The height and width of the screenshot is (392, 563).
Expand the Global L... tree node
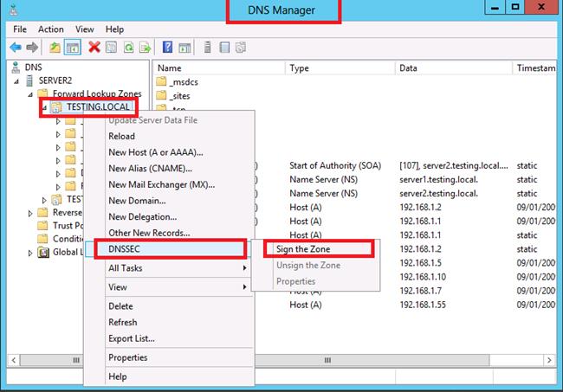pos(30,253)
